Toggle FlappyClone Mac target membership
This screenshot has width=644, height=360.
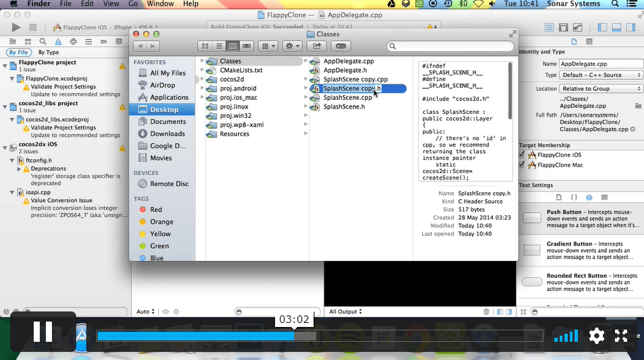coord(522,164)
